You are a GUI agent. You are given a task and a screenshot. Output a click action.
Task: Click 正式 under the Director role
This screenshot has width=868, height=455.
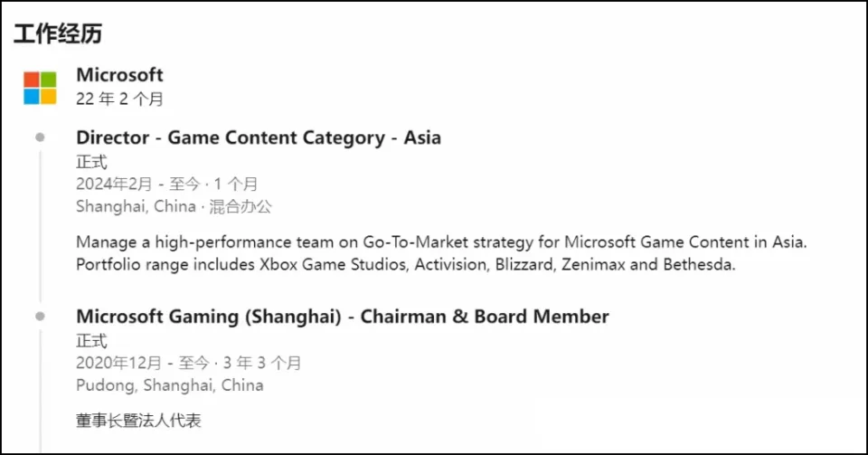click(x=91, y=162)
